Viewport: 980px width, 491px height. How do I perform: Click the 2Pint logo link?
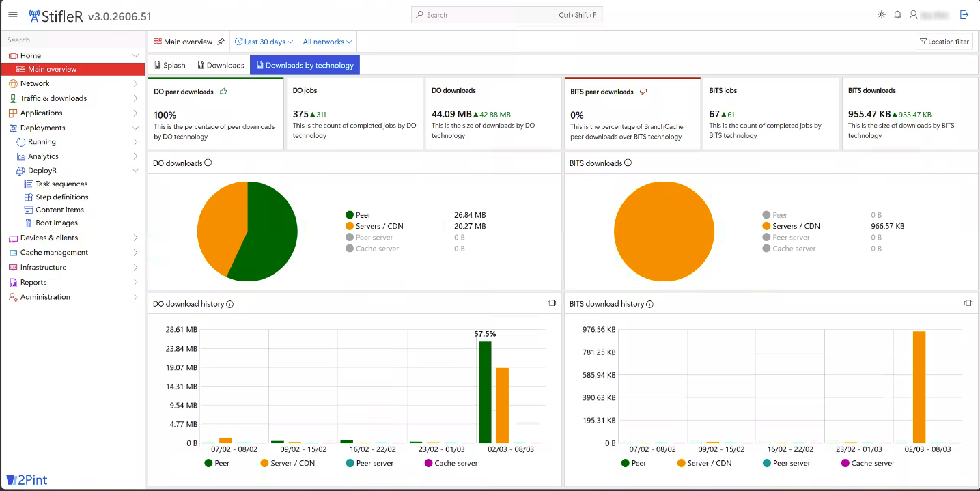tap(27, 480)
